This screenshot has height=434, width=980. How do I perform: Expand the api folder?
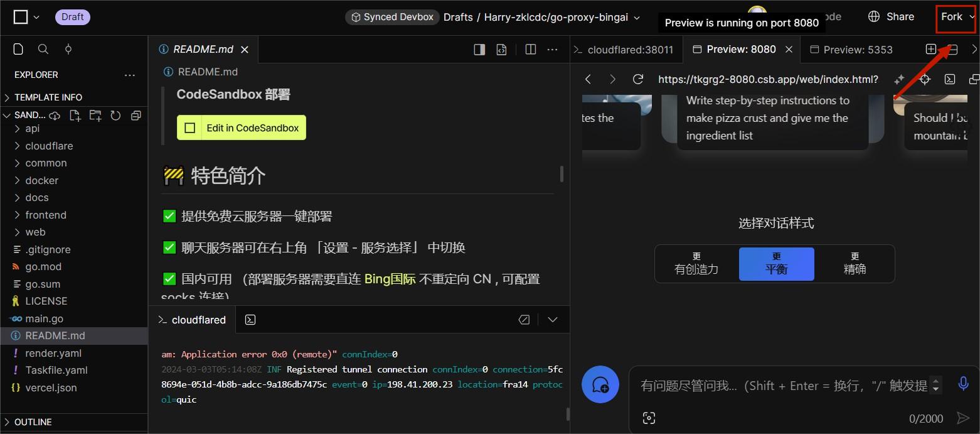click(74, 128)
